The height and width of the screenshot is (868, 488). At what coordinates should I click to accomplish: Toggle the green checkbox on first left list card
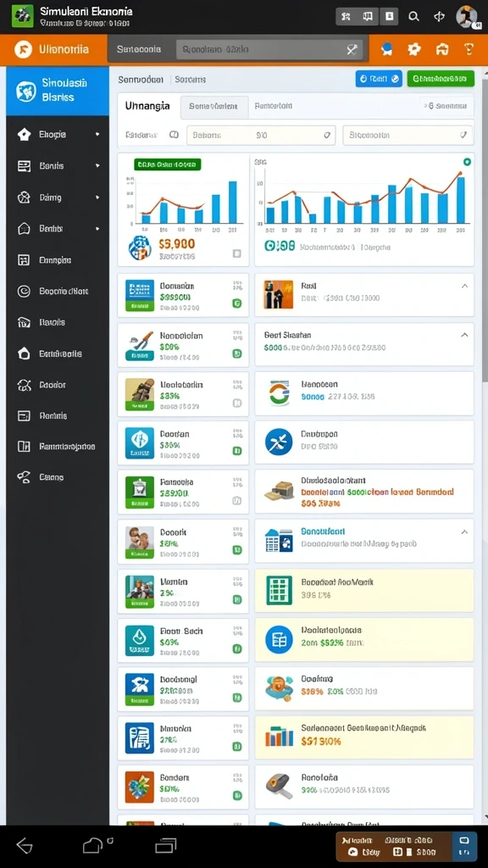click(x=237, y=303)
